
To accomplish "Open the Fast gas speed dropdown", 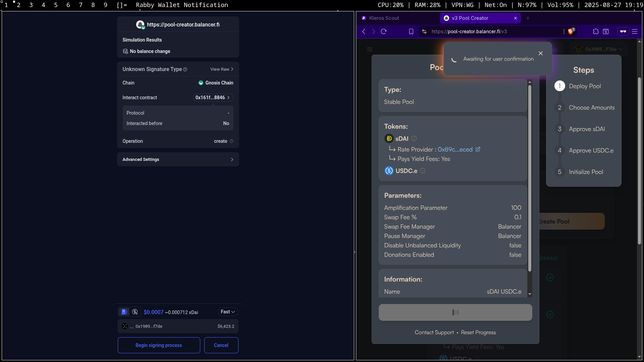I will click(228, 312).
